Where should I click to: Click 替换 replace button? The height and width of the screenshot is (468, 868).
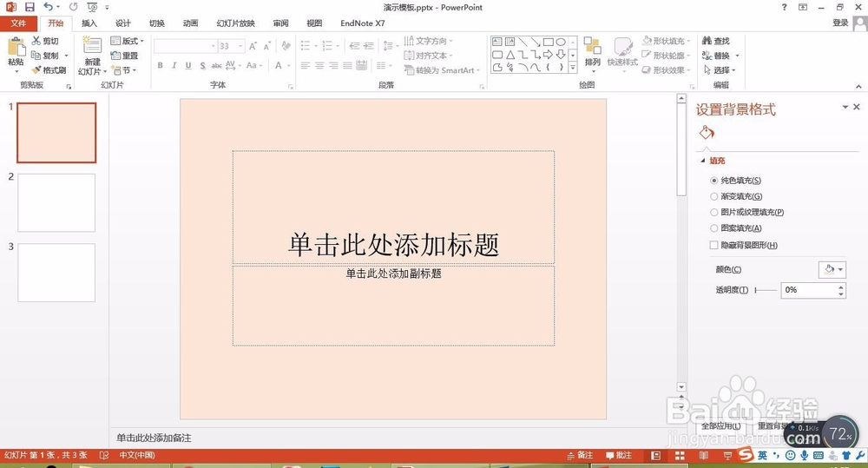click(x=720, y=56)
